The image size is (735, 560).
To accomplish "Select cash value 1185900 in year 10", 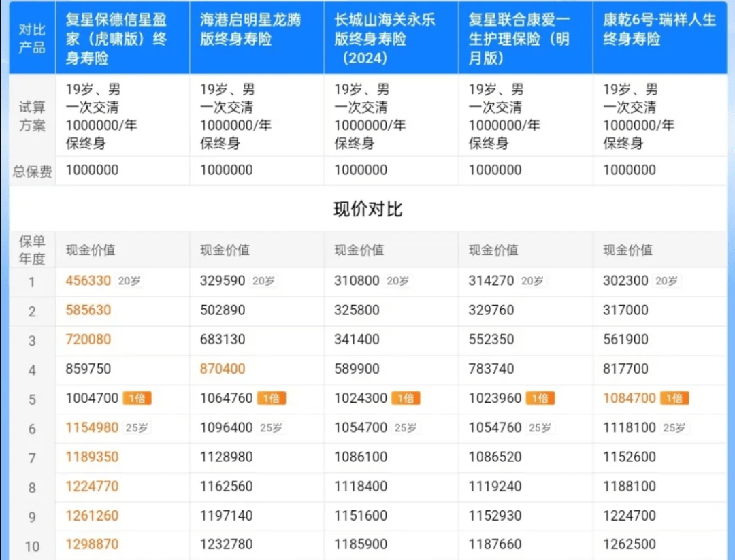I will pos(361,544).
